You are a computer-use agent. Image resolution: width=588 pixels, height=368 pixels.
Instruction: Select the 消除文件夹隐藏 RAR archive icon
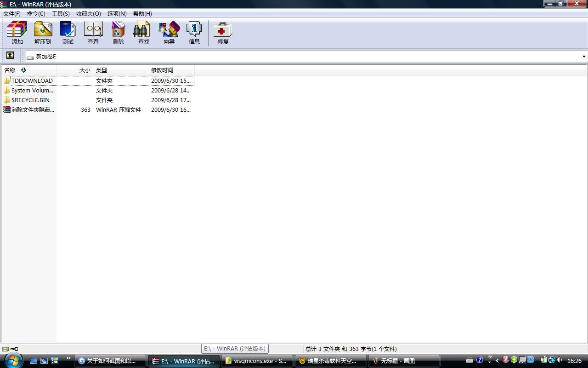coord(6,109)
